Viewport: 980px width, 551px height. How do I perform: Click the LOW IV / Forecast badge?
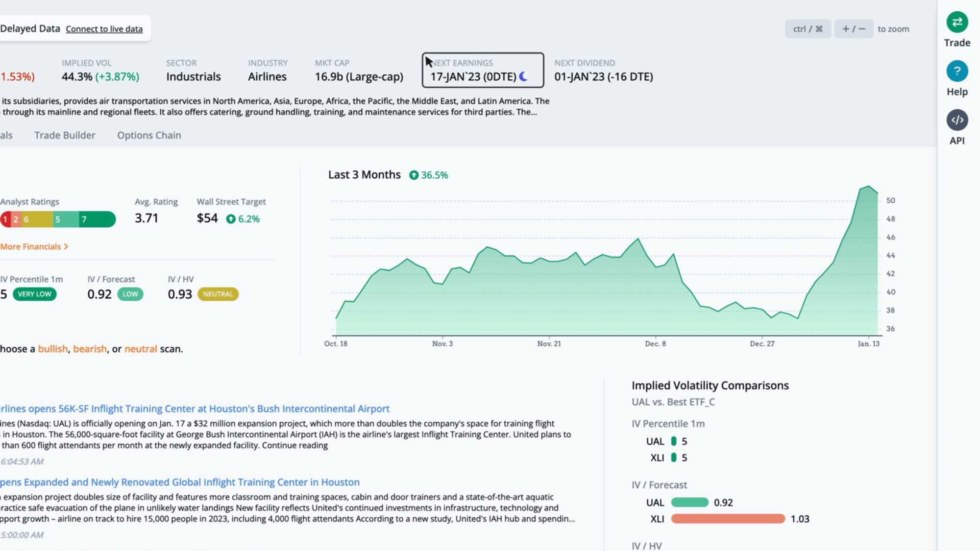(x=130, y=294)
